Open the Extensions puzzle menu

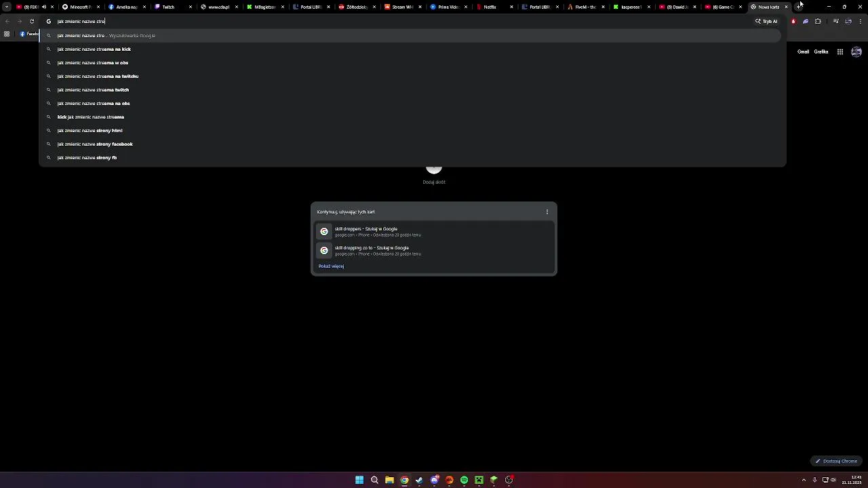tap(818, 21)
